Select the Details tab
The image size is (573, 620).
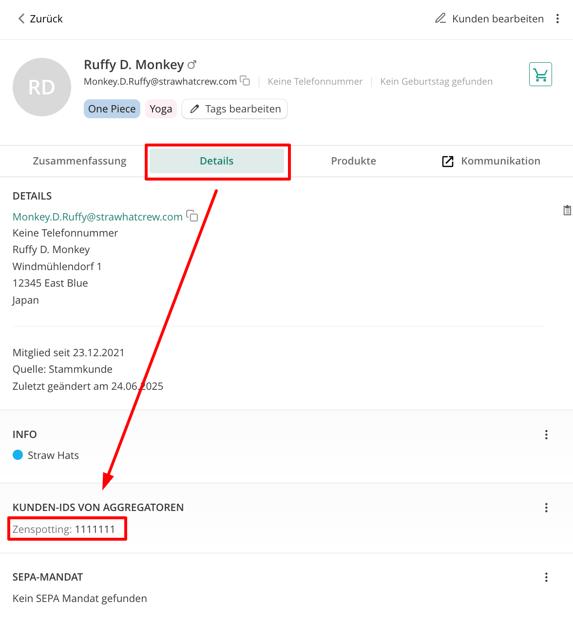[x=217, y=161]
